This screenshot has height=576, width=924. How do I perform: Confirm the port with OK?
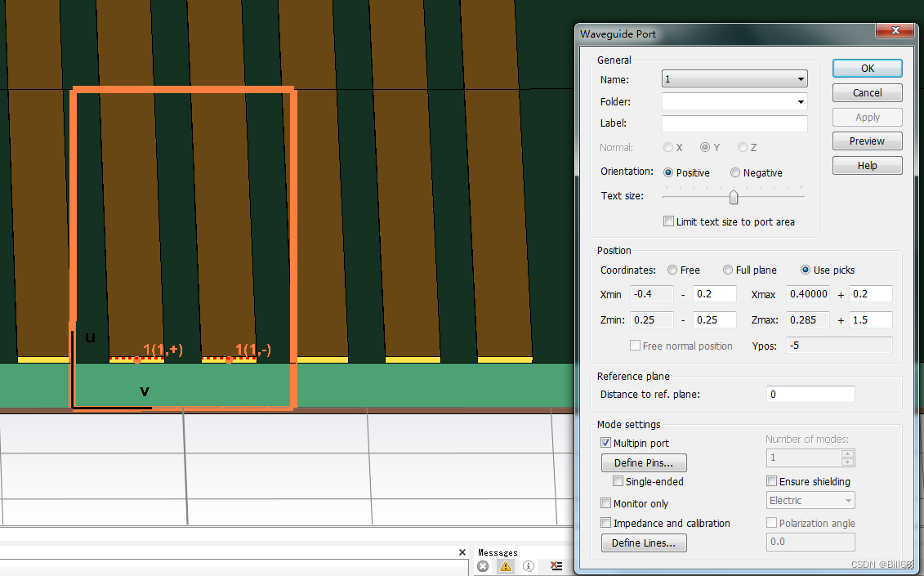868,69
